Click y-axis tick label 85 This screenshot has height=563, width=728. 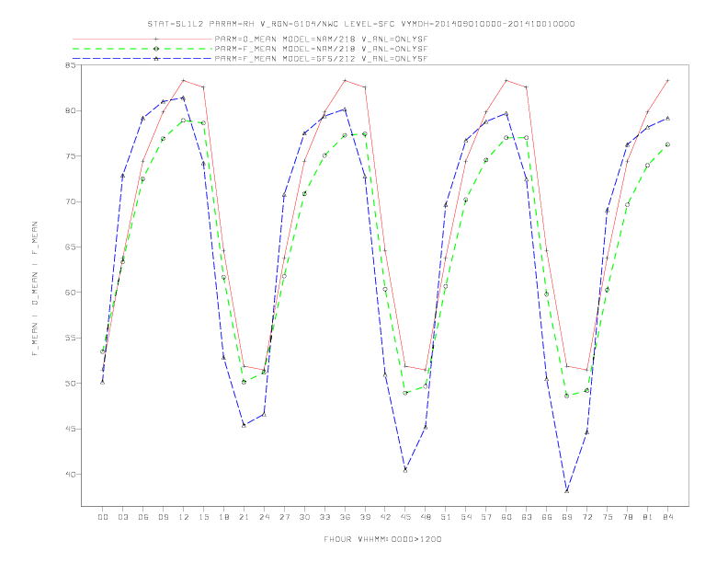coord(70,65)
